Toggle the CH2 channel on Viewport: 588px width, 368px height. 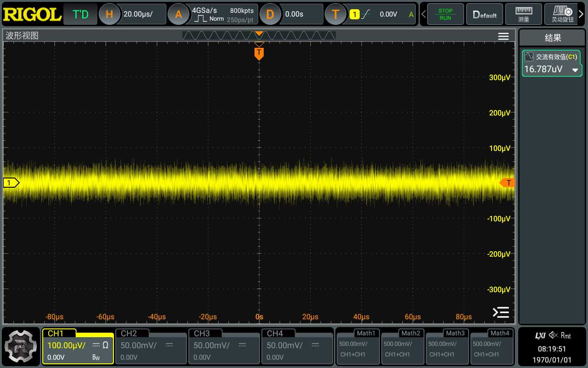click(151, 347)
